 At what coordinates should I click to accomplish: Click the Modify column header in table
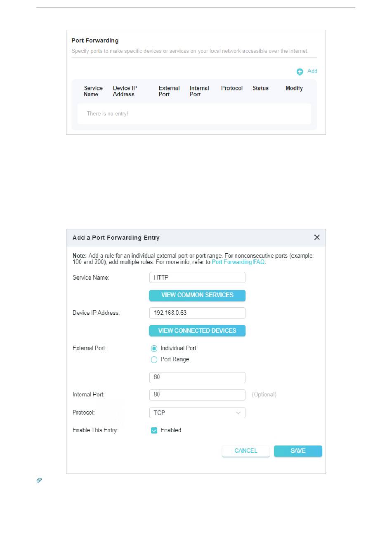294,88
